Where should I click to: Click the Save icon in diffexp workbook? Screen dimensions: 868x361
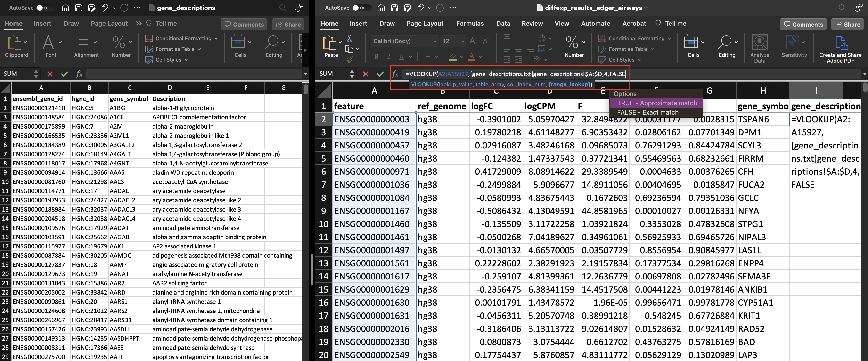pos(394,8)
